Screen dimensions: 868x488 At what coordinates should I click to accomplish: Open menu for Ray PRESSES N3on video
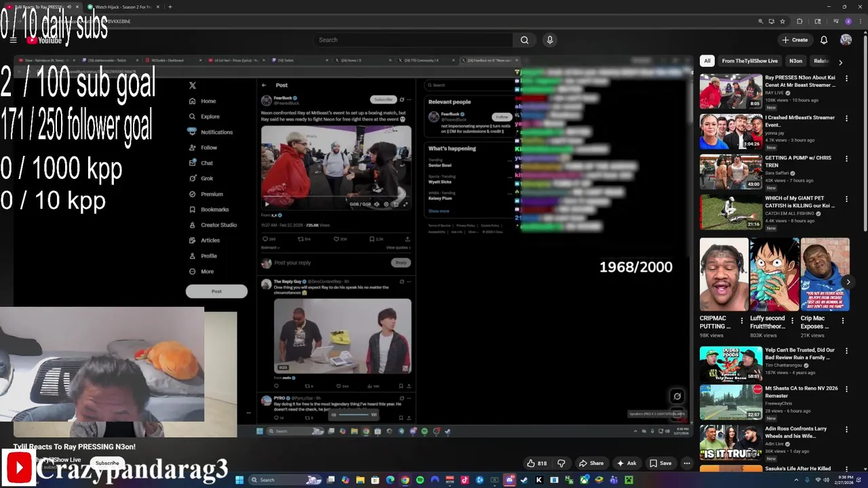846,78
